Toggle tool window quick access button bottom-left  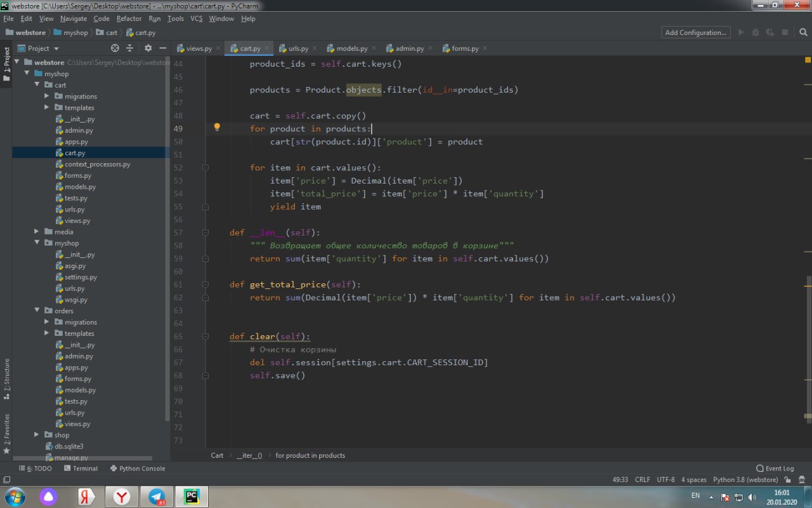pyautogui.click(x=6, y=480)
